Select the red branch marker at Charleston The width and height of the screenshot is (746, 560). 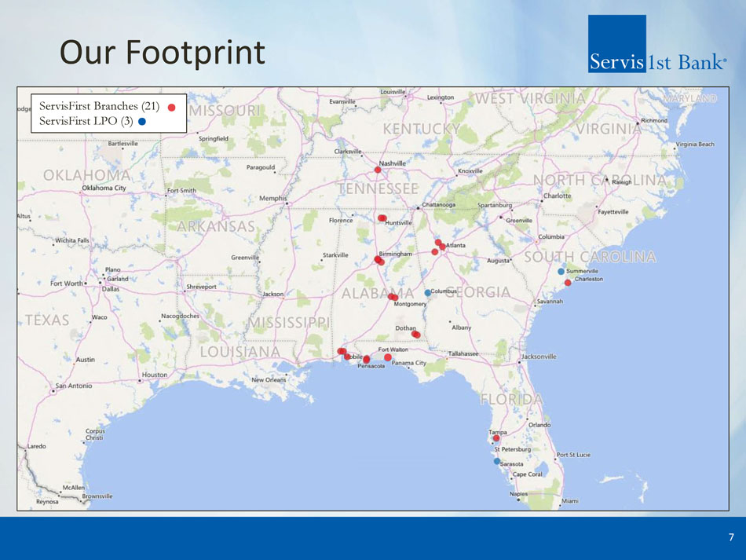point(568,283)
